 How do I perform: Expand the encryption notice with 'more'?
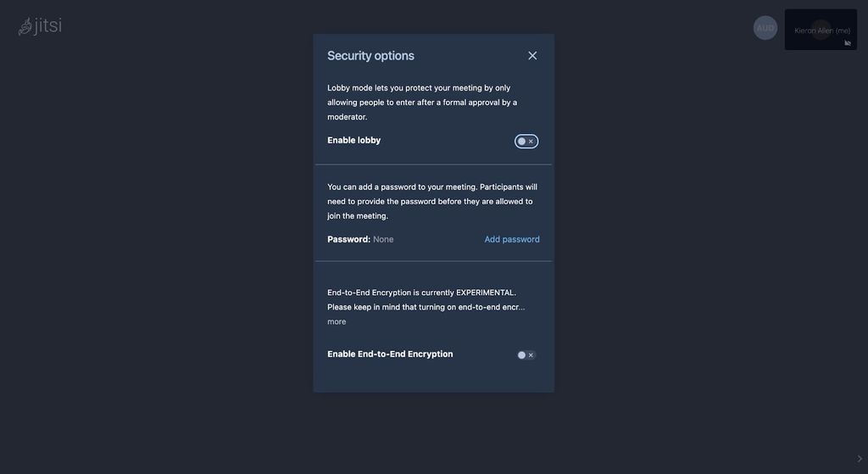(x=337, y=321)
